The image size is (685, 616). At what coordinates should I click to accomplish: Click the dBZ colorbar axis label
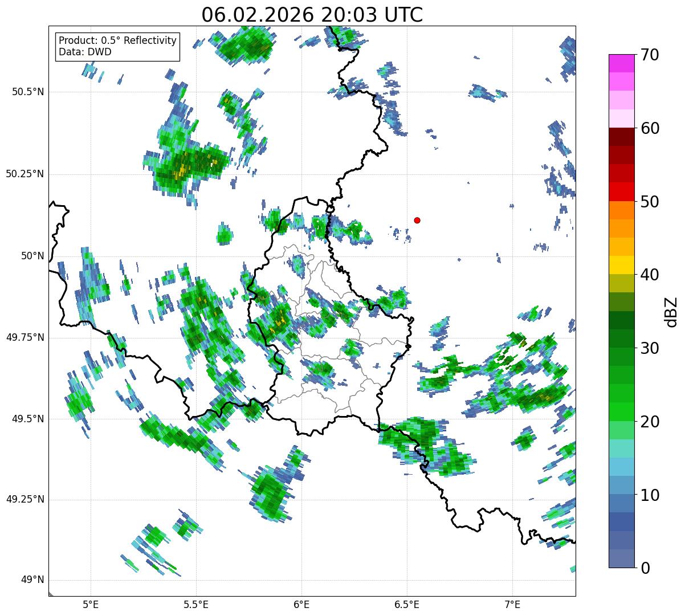(x=671, y=312)
